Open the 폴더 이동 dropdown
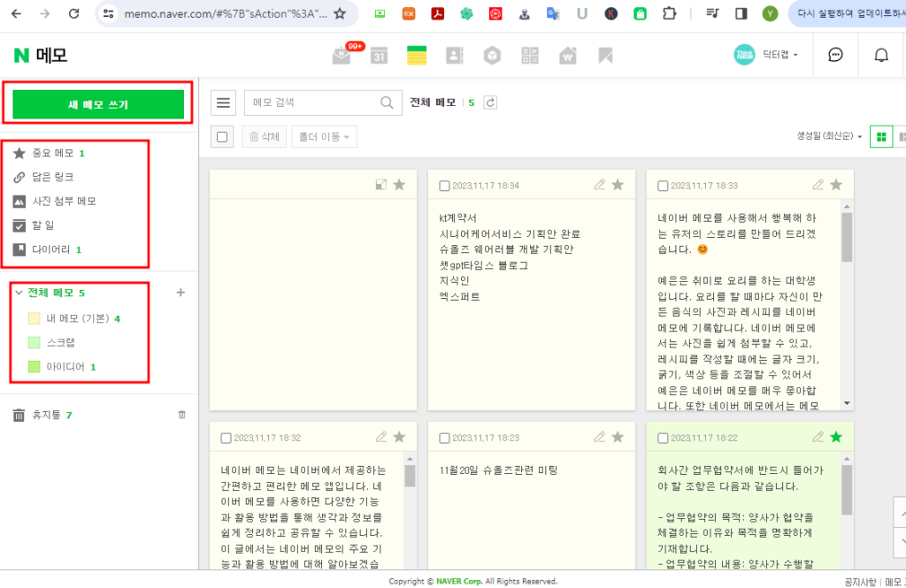This screenshot has width=906, height=588. click(324, 137)
